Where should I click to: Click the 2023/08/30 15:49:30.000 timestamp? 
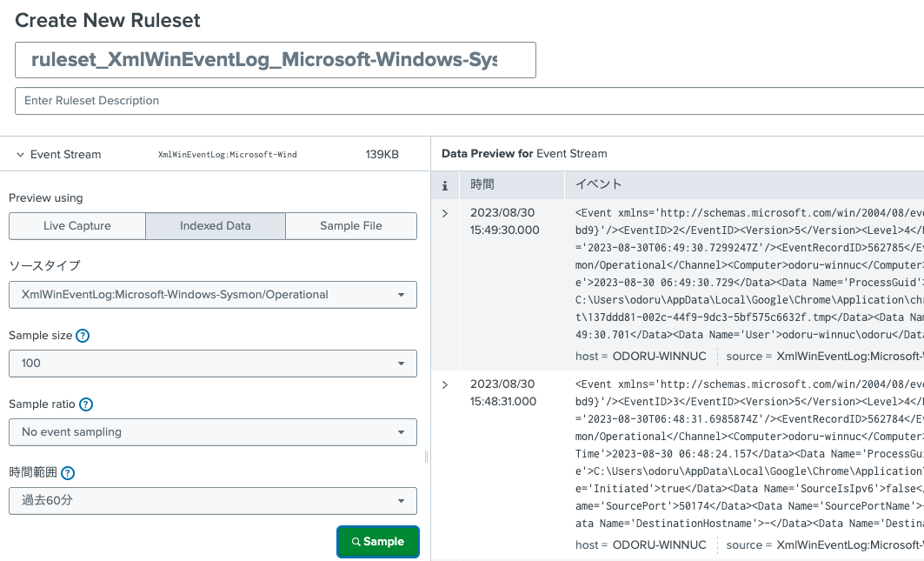coord(504,221)
